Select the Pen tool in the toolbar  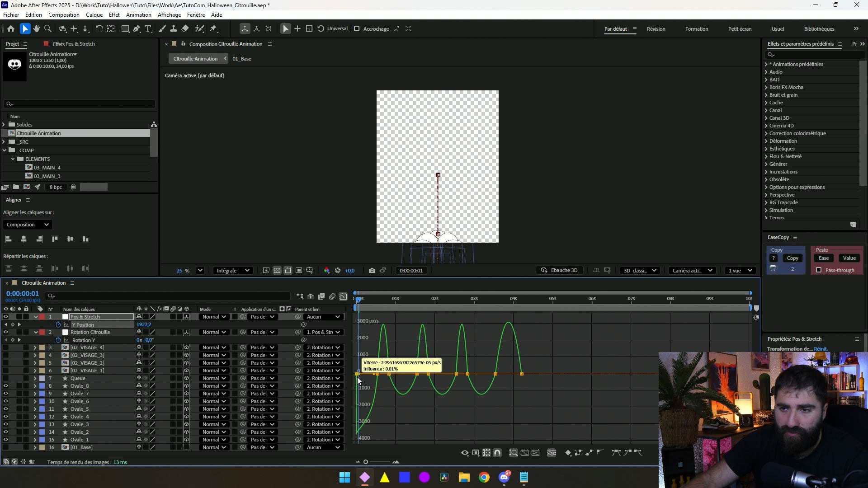tap(137, 29)
